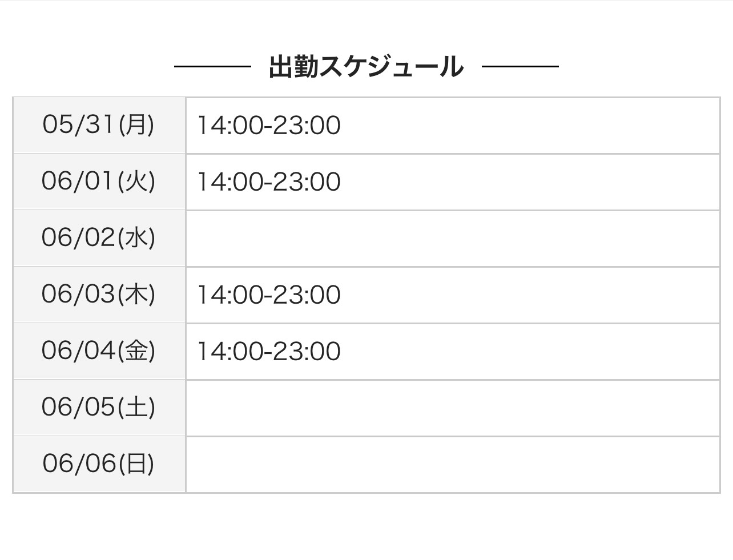733x560 pixels.
Task: Click the 14:00-23:00 shift for 06/03
Action: (269, 295)
